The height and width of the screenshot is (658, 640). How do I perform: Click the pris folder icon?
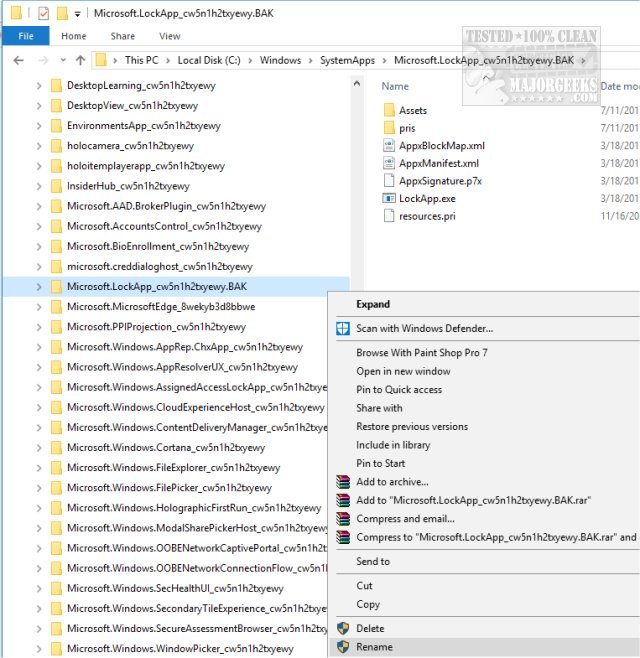(x=389, y=128)
